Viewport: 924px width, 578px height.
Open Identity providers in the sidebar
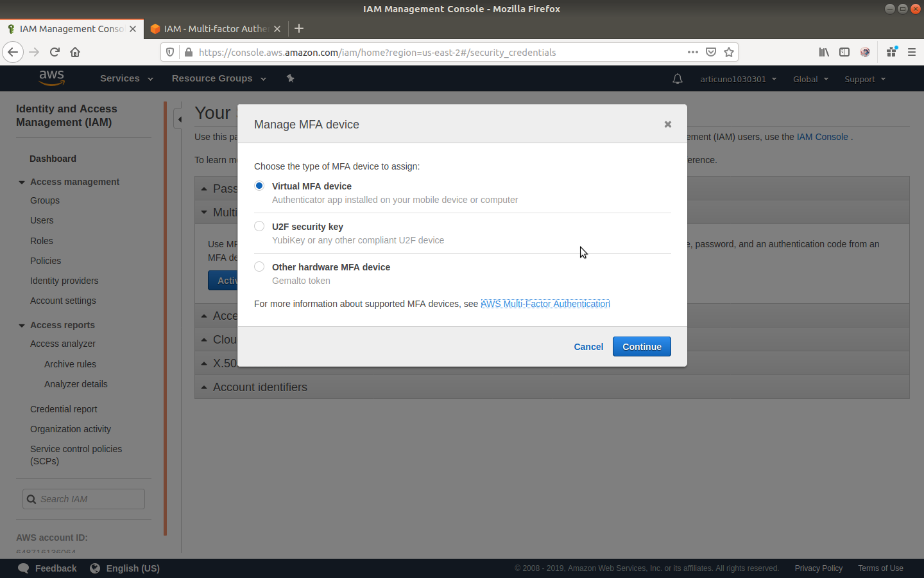(64, 281)
